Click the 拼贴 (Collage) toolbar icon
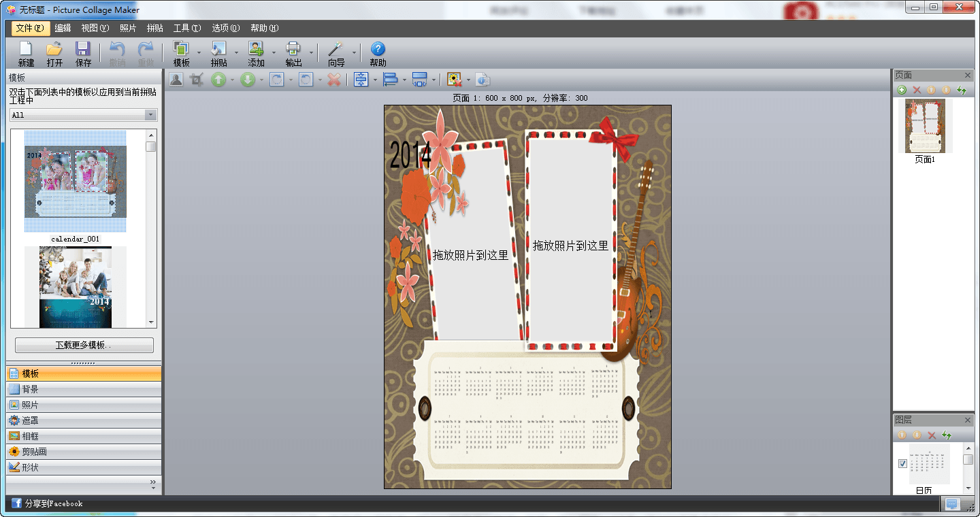Screen dimensions: 980x517 pos(218,49)
